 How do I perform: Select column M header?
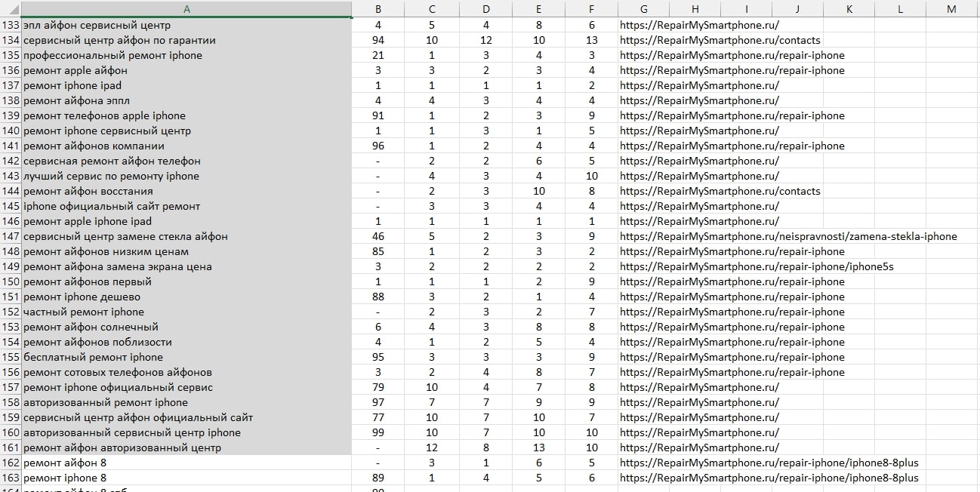tap(951, 9)
